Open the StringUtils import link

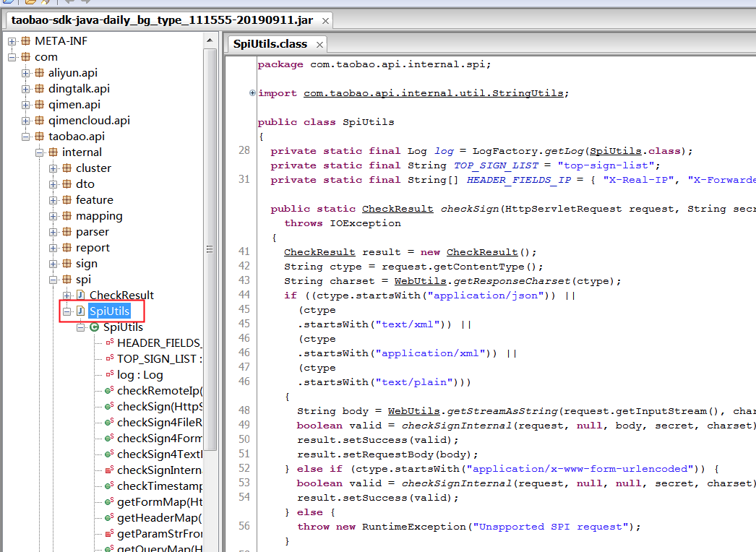pos(433,93)
